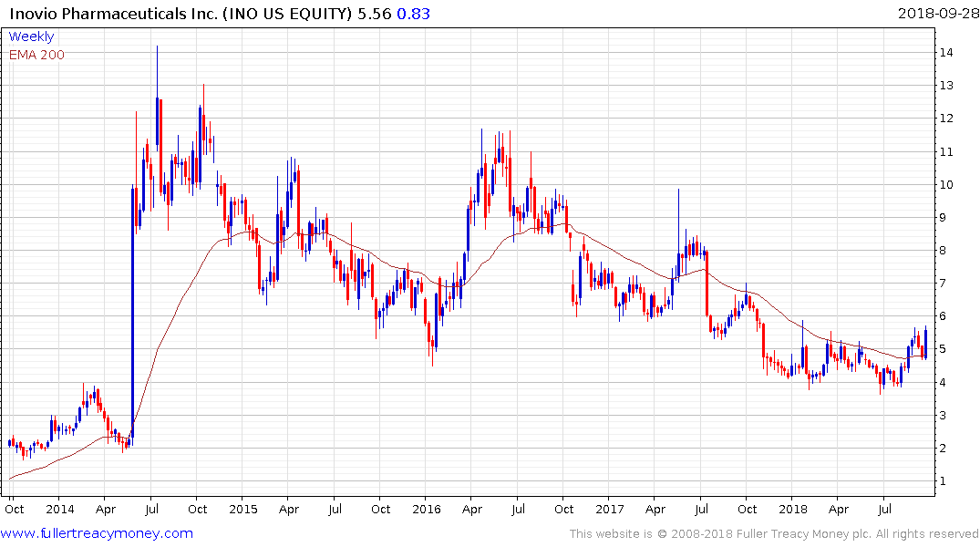Viewport: 980px width, 547px height.
Task: Click the Apr label following 2015
Action: coord(289,510)
